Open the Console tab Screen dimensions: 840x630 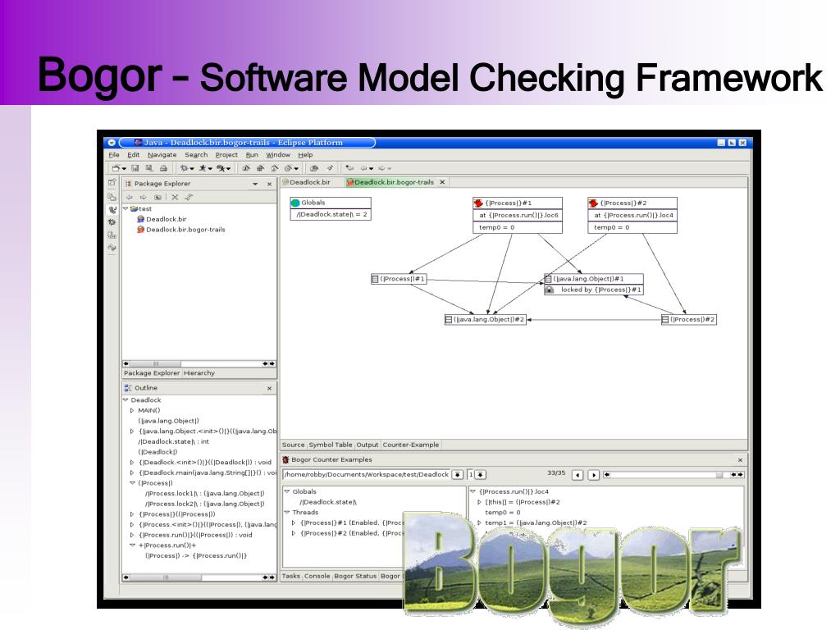(x=317, y=576)
